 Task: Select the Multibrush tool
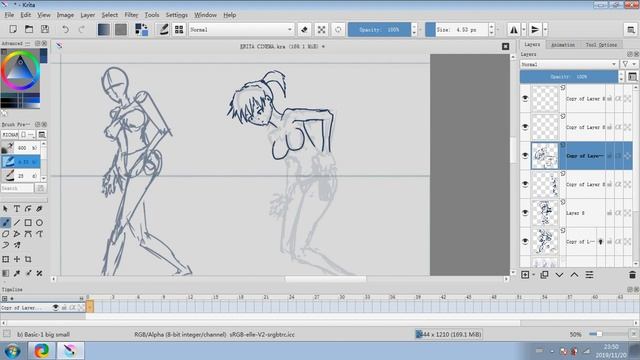[x=17, y=245]
